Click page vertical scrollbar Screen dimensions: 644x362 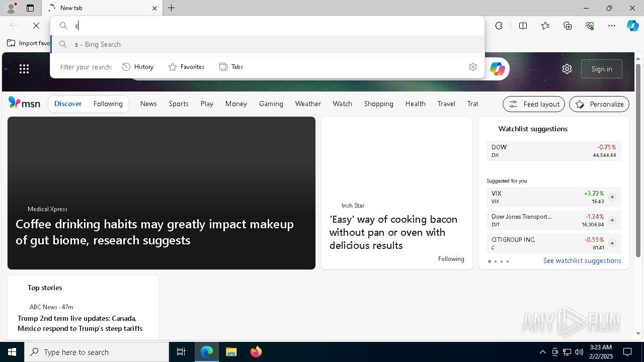pos(638,161)
